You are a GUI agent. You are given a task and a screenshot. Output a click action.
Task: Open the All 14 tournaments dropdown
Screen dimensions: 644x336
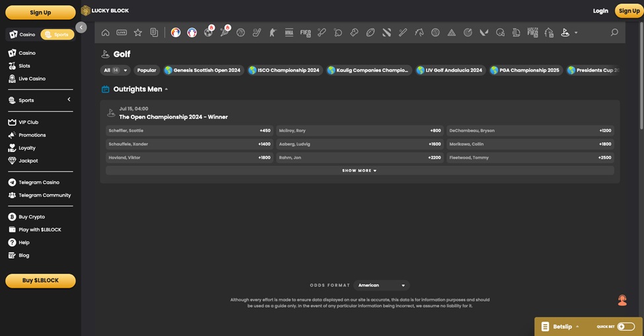pyautogui.click(x=115, y=70)
